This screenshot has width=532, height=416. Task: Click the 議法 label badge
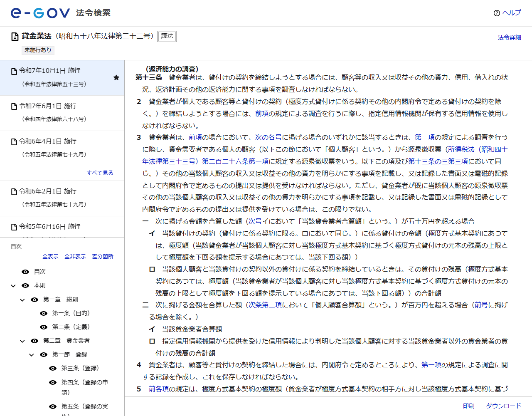[x=167, y=36]
